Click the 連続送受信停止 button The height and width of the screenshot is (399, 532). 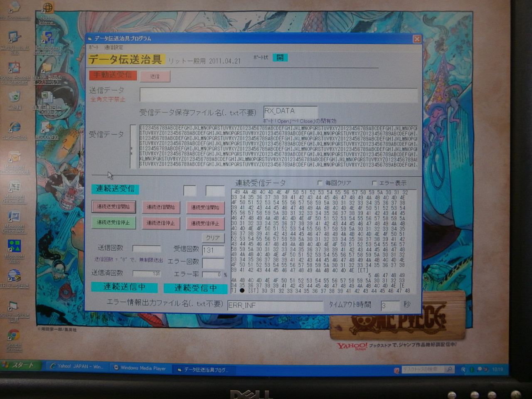[x=113, y=222]
